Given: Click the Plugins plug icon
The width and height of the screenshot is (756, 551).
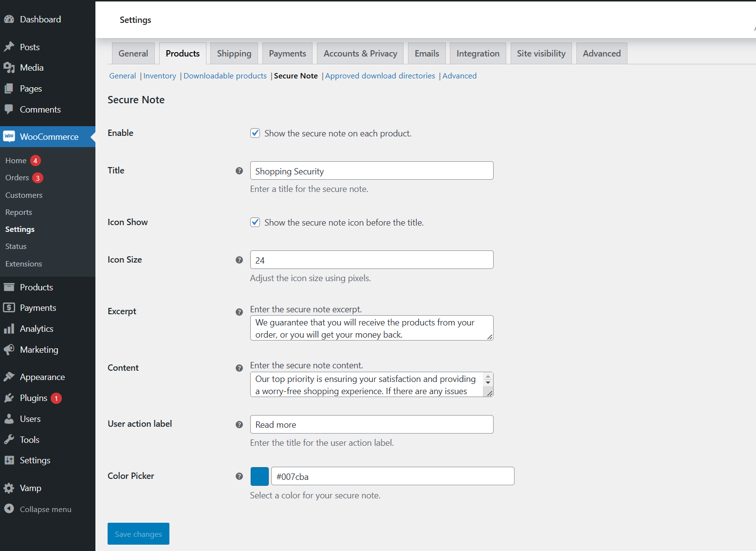Looking at the screenshot, I should click(x=9, y=398).
